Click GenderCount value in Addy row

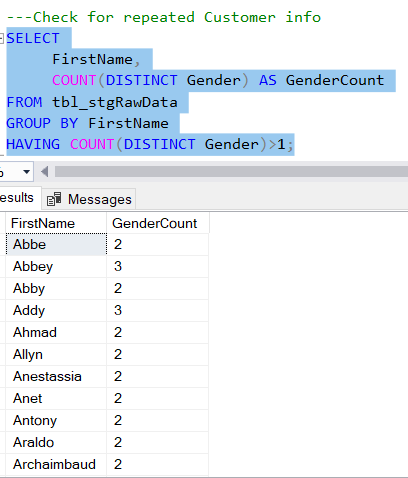coord(158,310)
